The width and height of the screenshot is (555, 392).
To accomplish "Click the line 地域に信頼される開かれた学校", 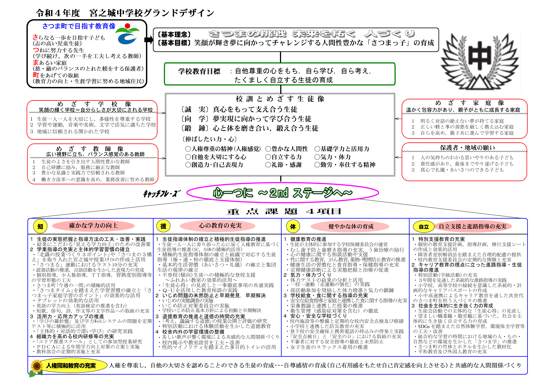I will click(70, 132).
